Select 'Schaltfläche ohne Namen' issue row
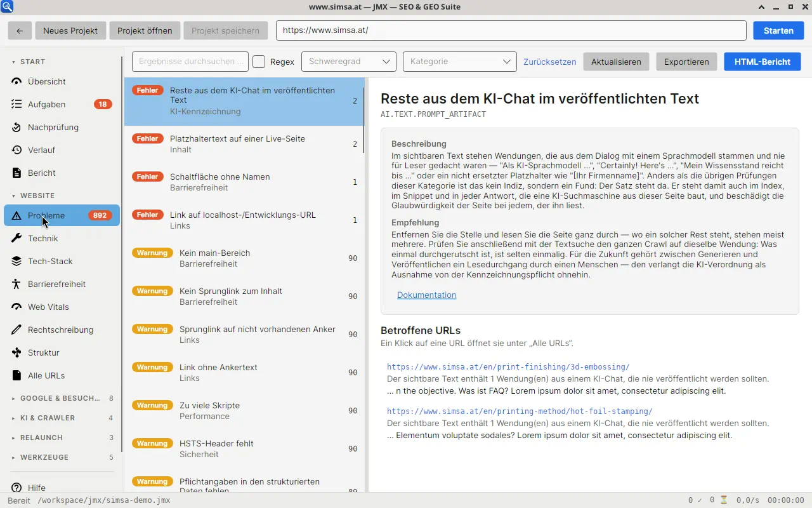Image resolution: width=812 pixels, height=508 pixels. [244, 182]
